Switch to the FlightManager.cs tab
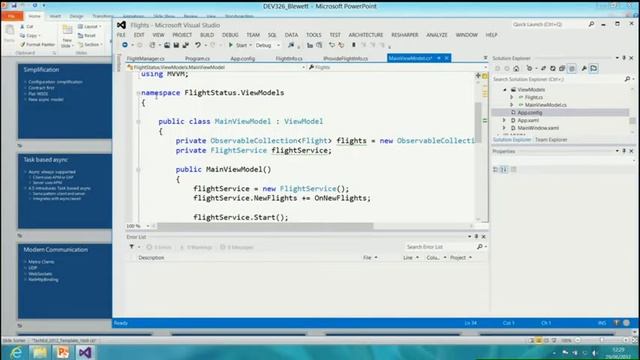The height and width of the screenshot is (360, 640). click(x=146, y=59)
